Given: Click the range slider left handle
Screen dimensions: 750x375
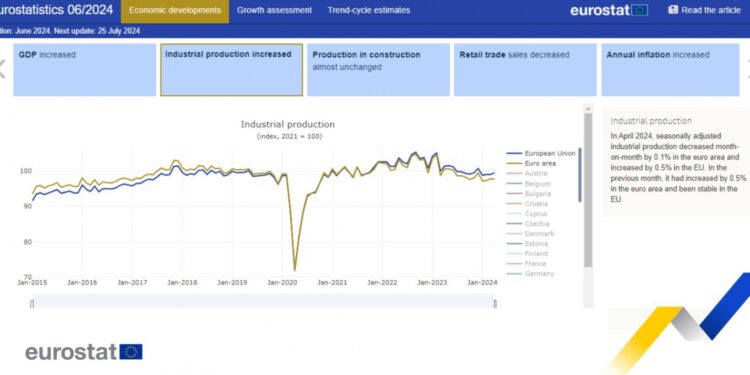Looking at the screenshot, I should click(x=32, y=304).
